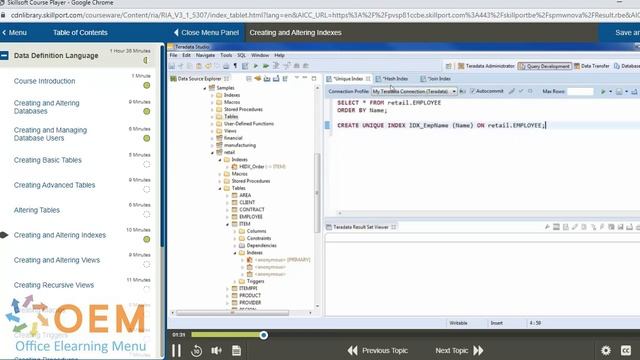Viewport: 640px width, 360px height.
Task: Collapse the ITEM table node
Action: 227,224
